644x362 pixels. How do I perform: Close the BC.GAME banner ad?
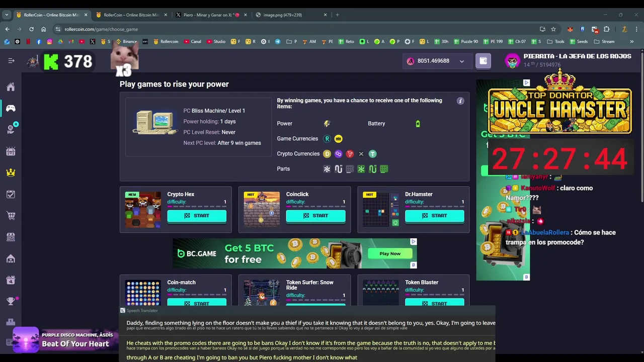[x=414, y=242]
